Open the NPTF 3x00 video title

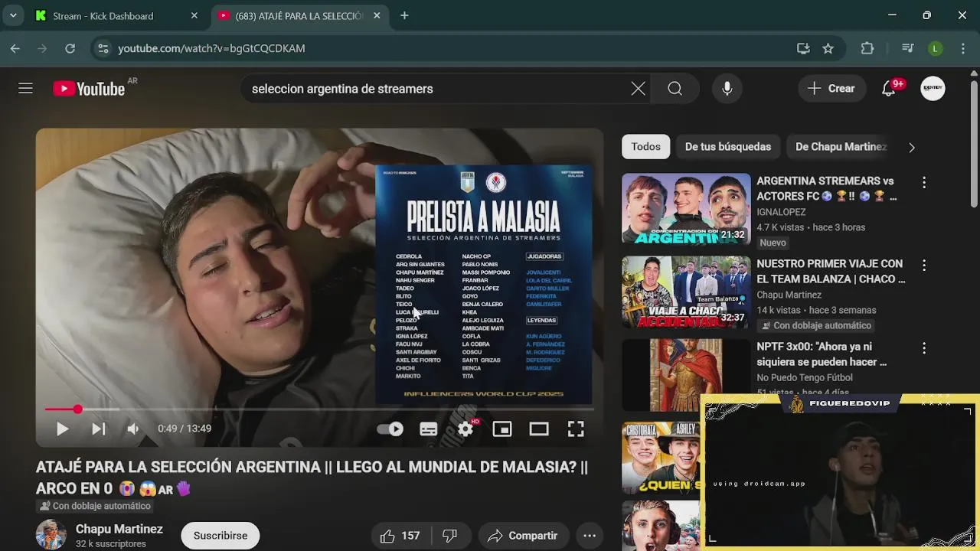tap(823, 354)
